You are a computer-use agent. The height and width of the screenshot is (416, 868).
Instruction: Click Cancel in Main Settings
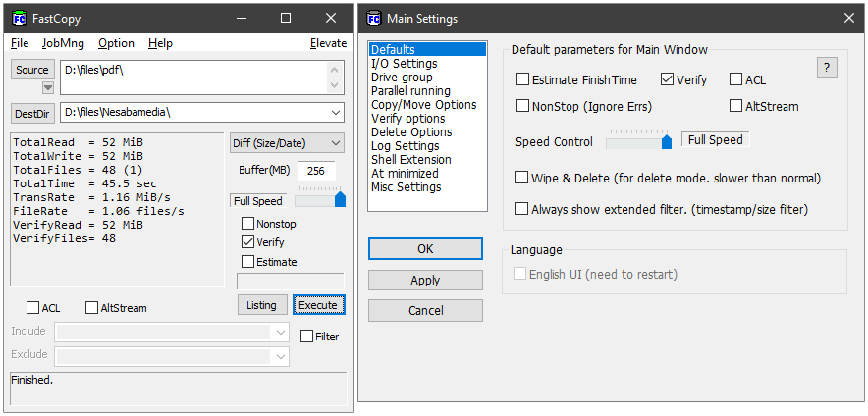(425, 311)
